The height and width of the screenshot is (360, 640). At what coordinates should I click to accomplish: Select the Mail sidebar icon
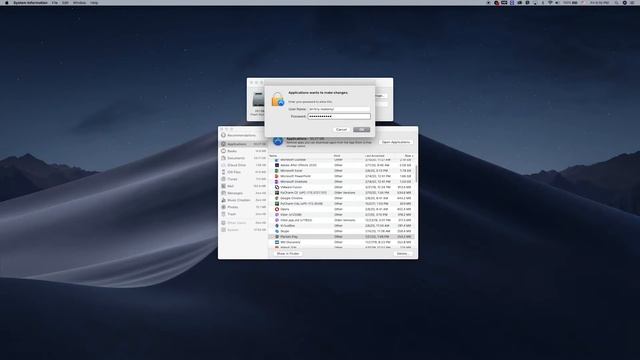click(223, 186)
